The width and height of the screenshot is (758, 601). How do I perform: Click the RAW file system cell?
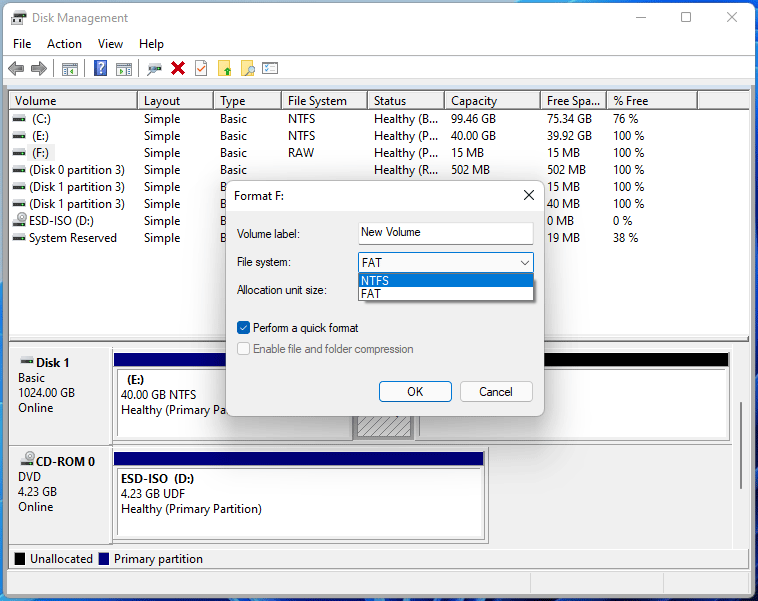point(301,153)
